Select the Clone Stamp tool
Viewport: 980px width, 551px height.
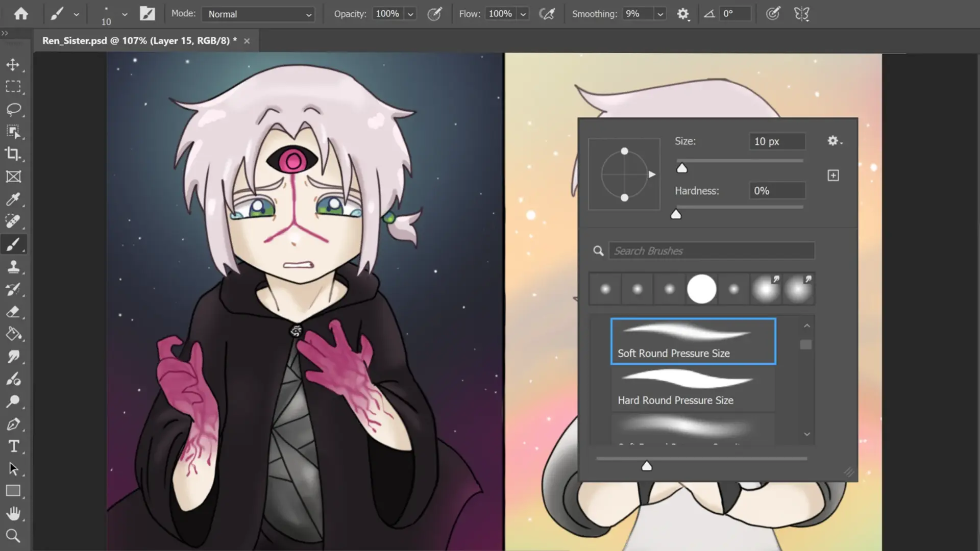(x=13, y=267)
